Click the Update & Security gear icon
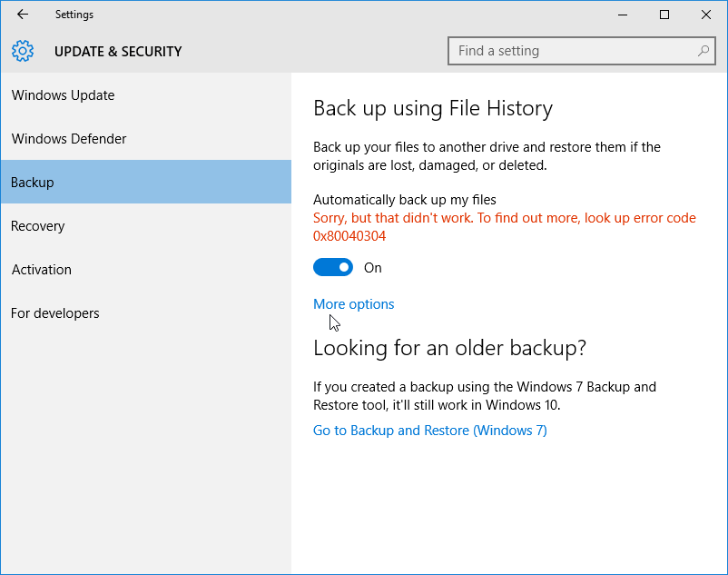 pyautogui.click(x=23, y=51)
